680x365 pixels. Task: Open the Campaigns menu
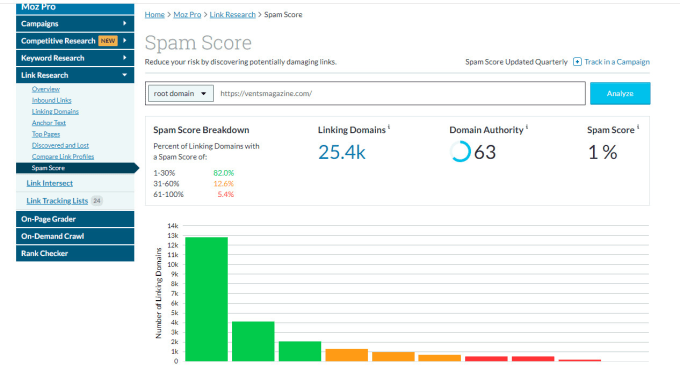(x=75, y=23)
